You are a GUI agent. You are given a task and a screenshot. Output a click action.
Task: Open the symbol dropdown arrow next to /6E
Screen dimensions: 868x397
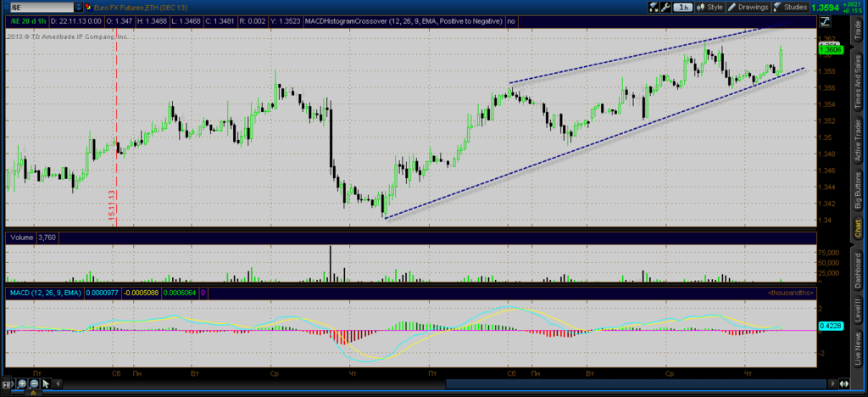(x=79, y=7)
